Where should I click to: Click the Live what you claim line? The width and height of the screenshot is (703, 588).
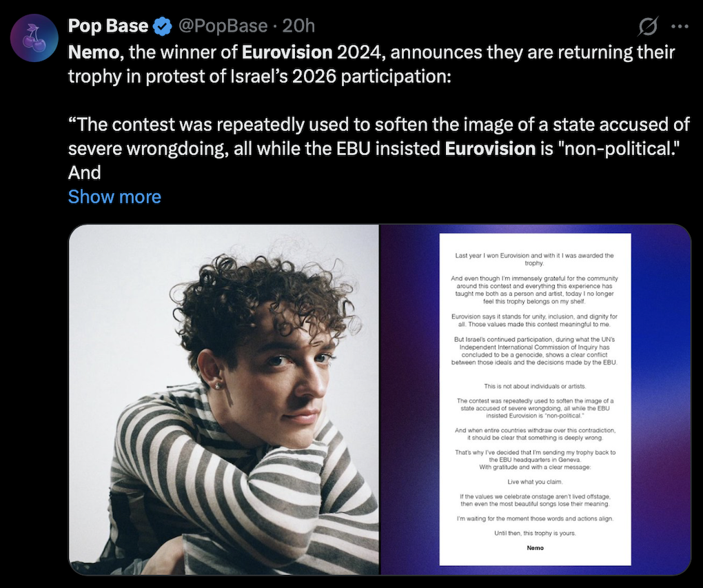(535, 482)
